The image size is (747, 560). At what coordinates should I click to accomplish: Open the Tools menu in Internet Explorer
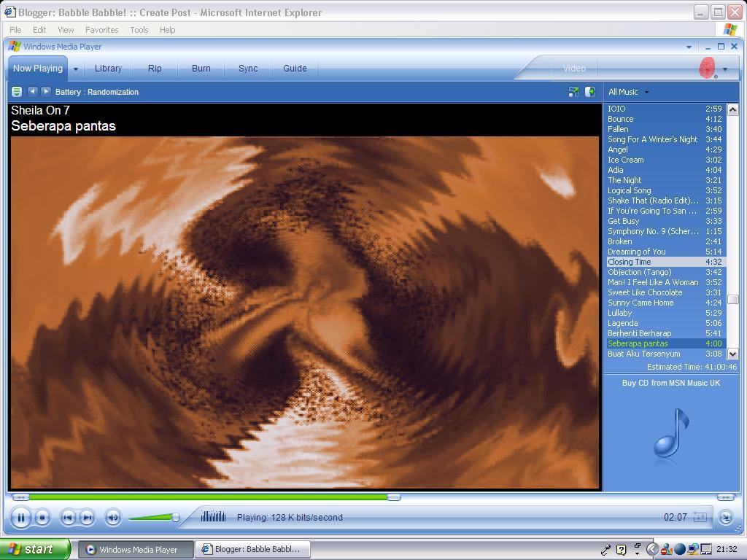click(139, 29)
